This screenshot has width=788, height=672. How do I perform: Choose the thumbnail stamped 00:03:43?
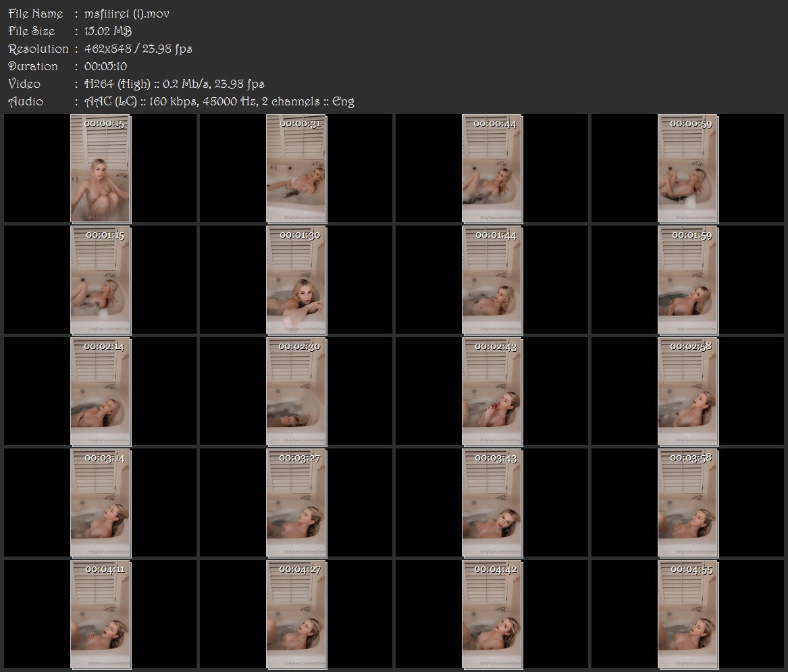492,503
